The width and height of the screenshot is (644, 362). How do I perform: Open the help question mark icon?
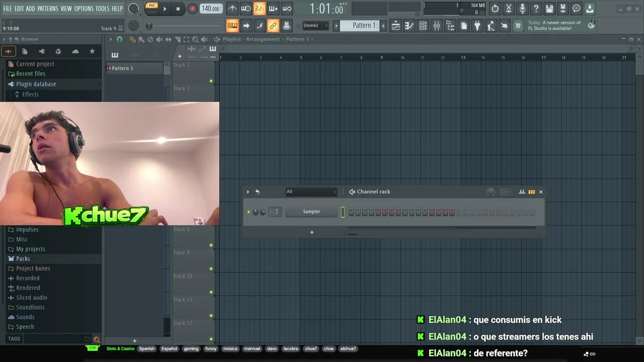click(x=536, y=9)
